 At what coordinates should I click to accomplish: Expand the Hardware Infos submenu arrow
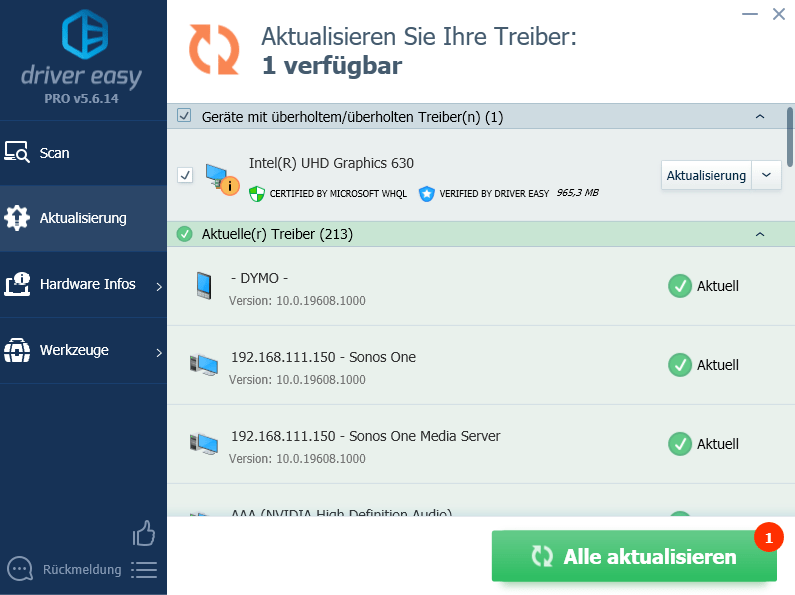coord(159,287)
